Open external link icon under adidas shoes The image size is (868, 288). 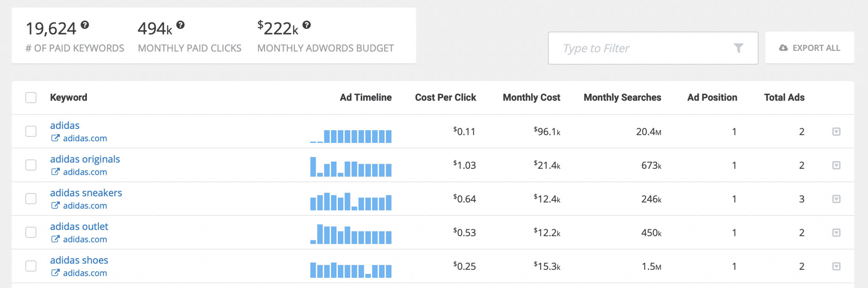pos(55,273)
